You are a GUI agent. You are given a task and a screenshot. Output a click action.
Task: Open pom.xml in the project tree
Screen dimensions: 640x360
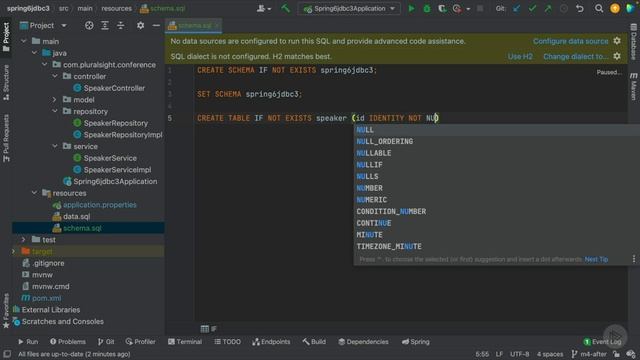pyautogui.click(x=47, y=298)
